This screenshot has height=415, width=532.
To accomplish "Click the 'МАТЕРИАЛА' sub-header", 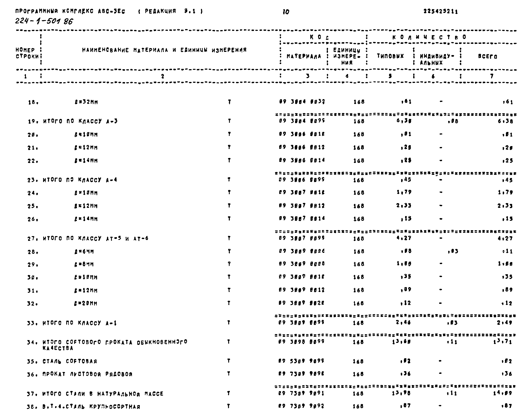I will [x=304, y=56].
